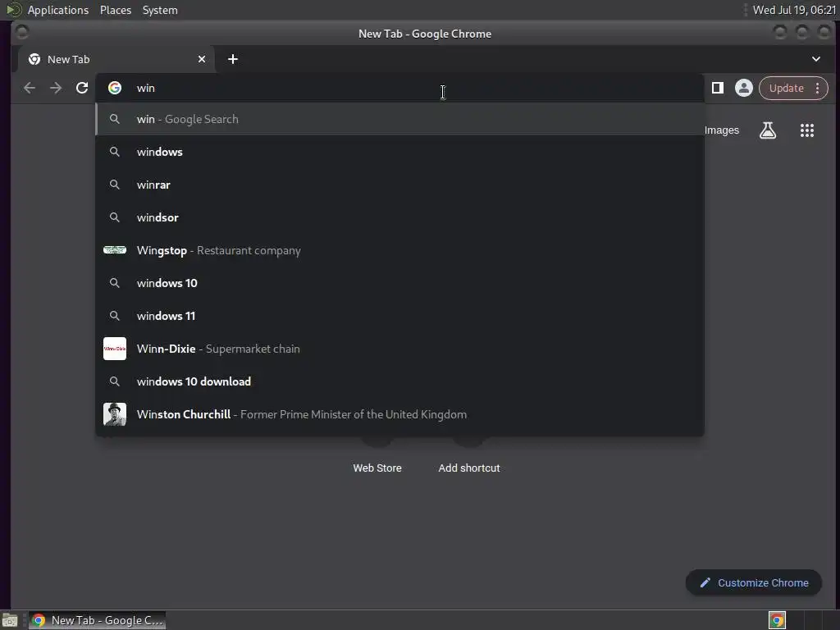Open the Applications menu
The width and height of the screenshot is (840, 630).
(58, 10)
